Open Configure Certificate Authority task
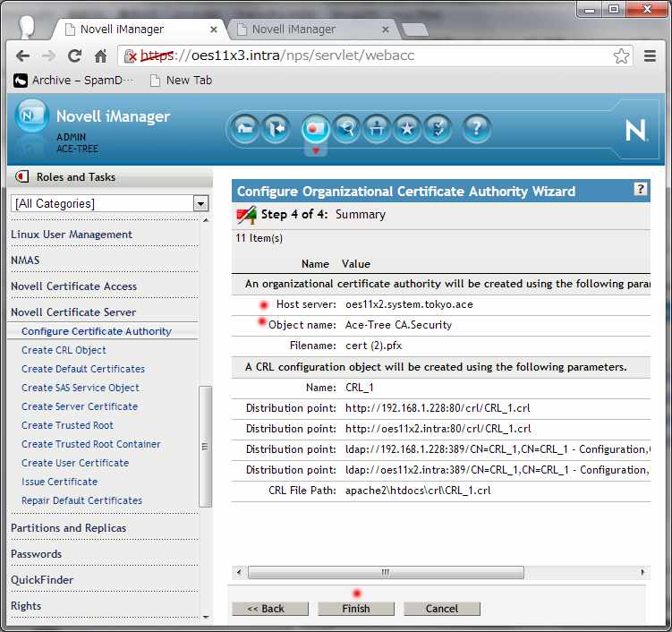The width and height of the screenshot is (672, 632). 97,331
